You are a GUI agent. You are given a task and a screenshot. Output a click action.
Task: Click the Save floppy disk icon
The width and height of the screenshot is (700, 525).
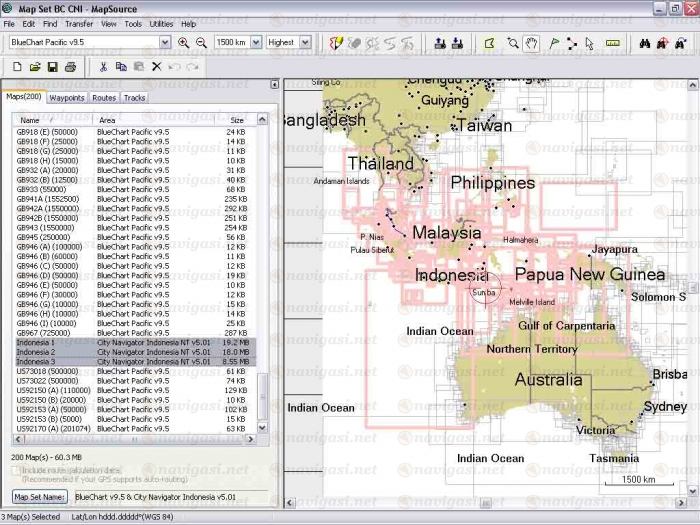coord(52,67)
